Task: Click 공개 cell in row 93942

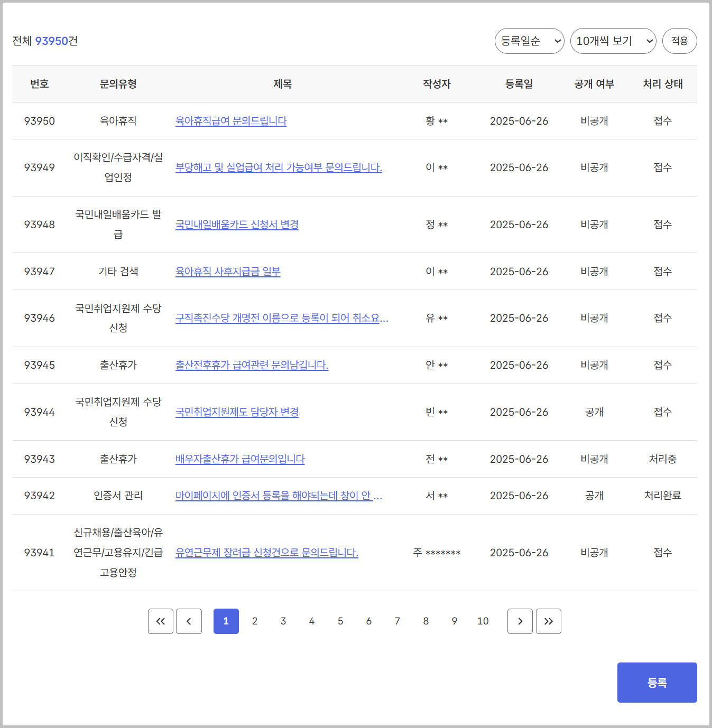Action: click(595, 496)
